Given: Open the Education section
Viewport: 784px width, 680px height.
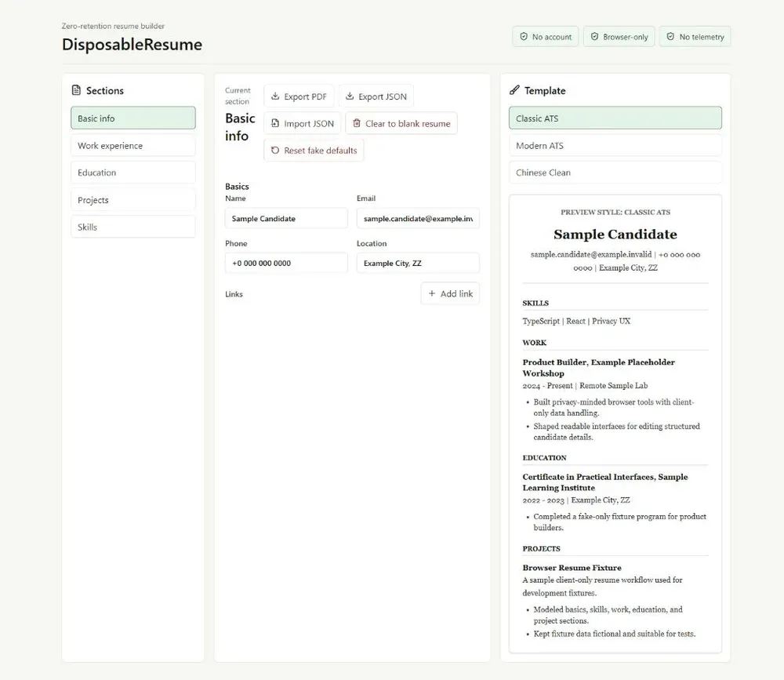Looking at the screenshot, I should pos(133,173).
